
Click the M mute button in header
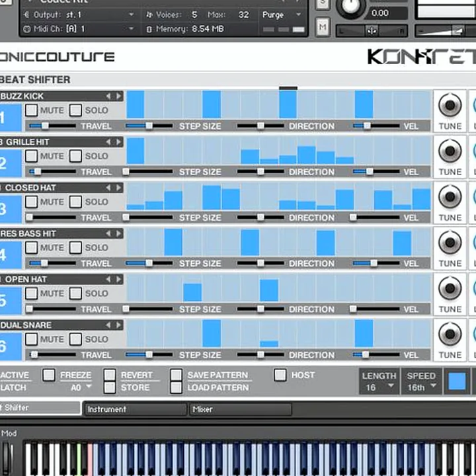tap(323, 28)
